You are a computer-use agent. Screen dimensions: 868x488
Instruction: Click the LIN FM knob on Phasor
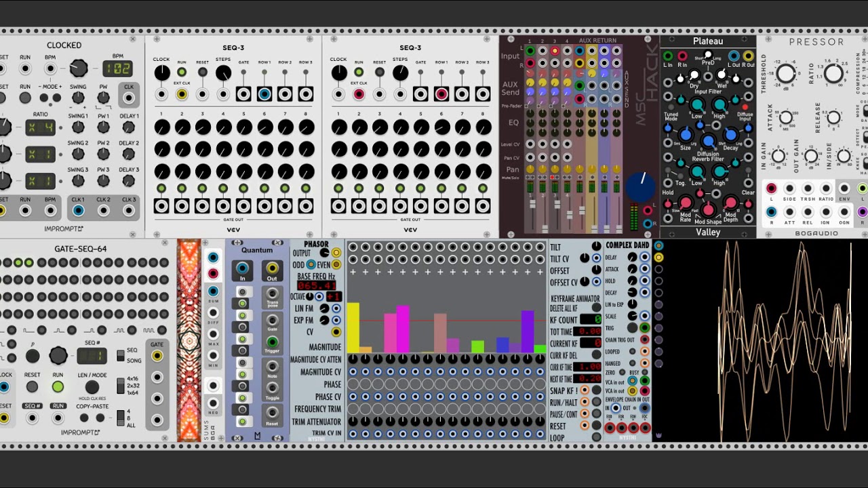click(324, 308)
